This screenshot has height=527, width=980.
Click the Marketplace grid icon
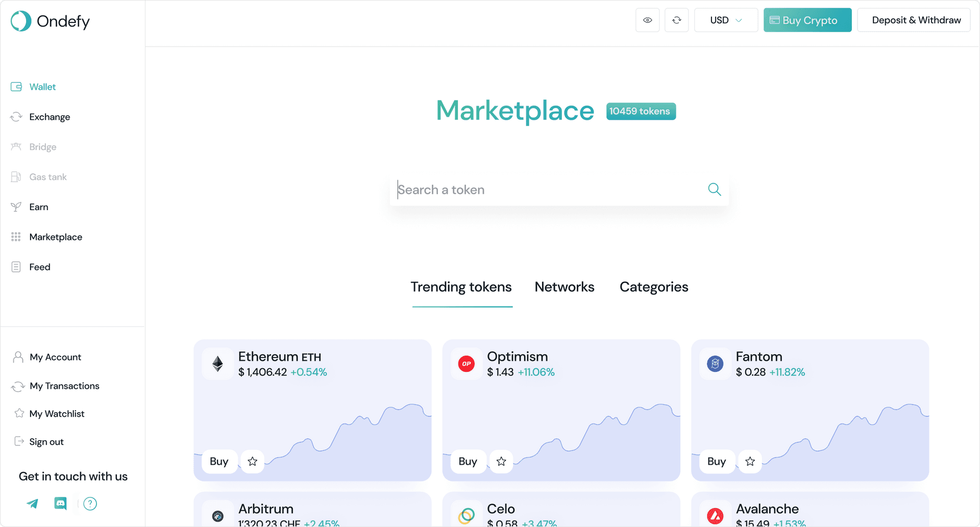click(x=16, y=237)
